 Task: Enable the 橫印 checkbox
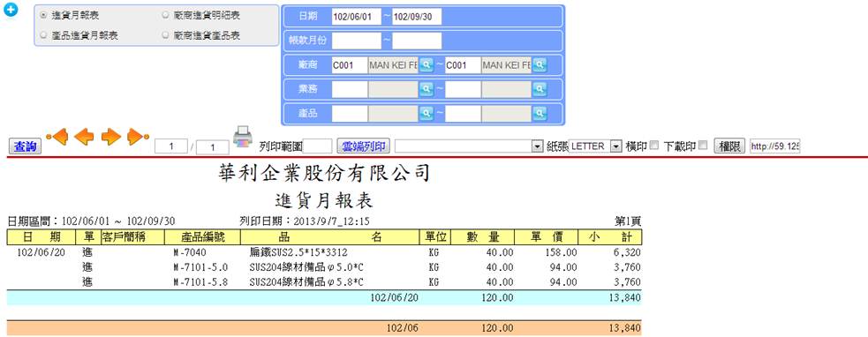[x=653, y=146]
